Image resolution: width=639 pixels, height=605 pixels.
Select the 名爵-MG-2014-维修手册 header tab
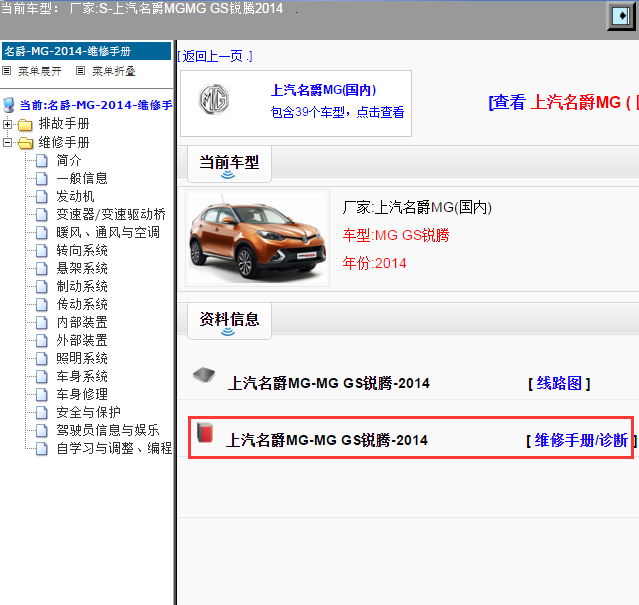[86, 51]
